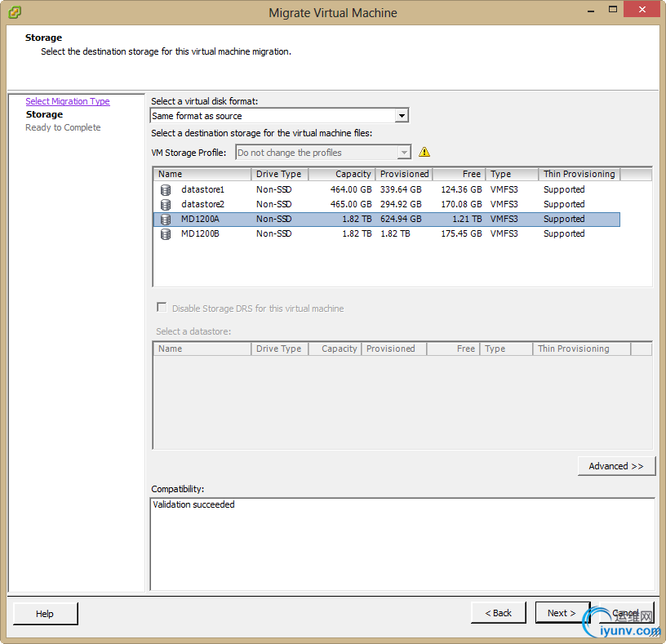Image resolution: width=666 pixels, height=644 pixels.
Task: Click the 339.64 GB provisioned cell
Action: pos(401,189)
